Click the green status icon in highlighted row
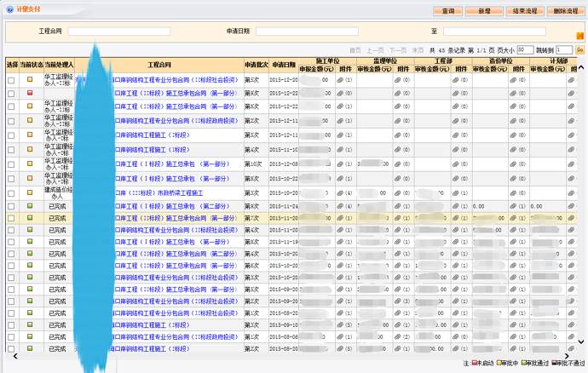Viewport: 588px width, 373px height. tap(30, 218)
